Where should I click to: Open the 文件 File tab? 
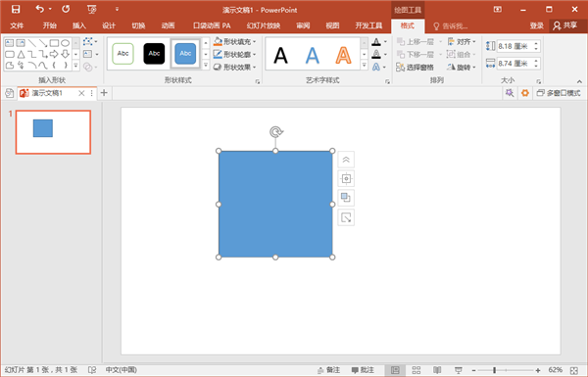pos(17,25)
